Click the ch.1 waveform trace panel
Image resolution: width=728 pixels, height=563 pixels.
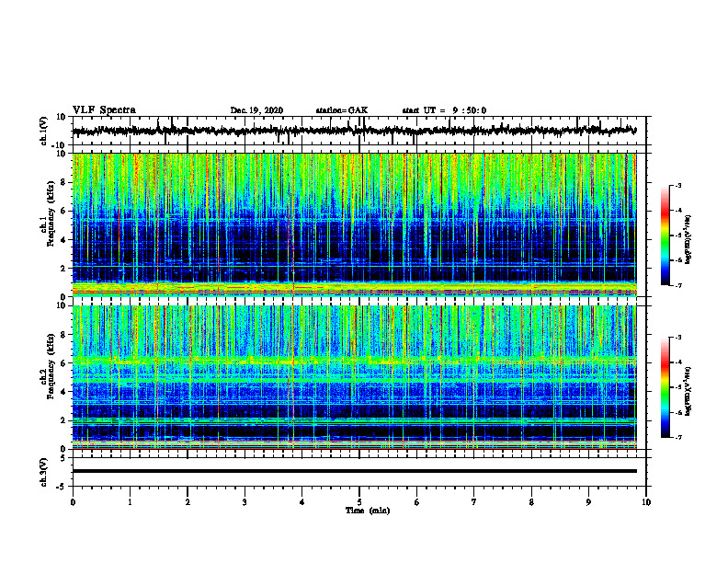coord(359,131)
